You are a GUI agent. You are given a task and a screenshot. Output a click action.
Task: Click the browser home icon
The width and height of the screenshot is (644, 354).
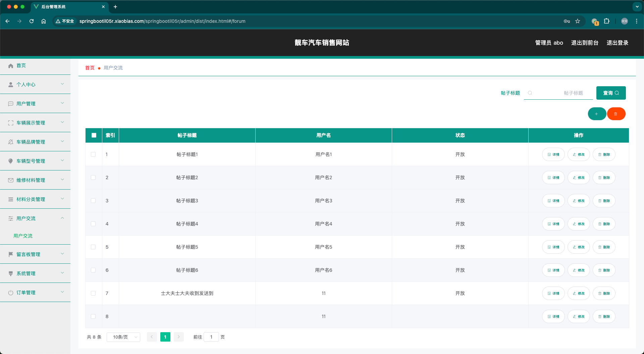click(x=44, y=21)
